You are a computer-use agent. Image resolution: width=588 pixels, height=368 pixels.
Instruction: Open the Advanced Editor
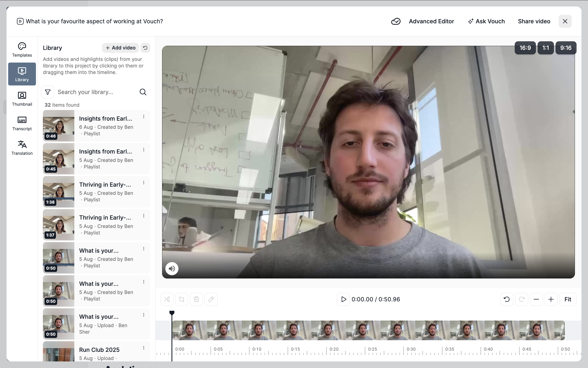coord(432,21)
